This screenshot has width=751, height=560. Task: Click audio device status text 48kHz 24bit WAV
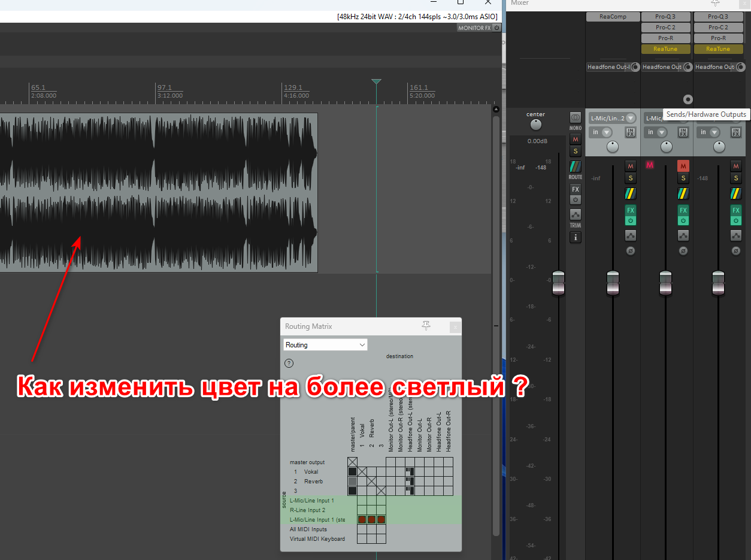[417, 17]
